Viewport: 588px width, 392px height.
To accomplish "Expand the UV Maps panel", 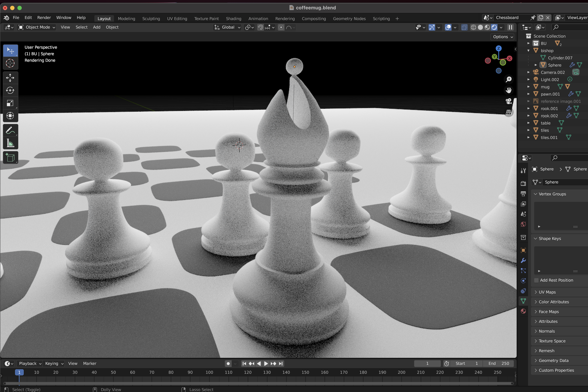I will [547, 292].
